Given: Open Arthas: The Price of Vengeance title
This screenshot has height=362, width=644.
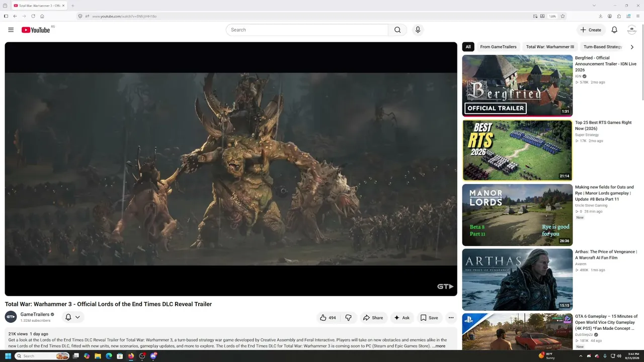Looking at the screenshot, I should (x=606, y=255).
